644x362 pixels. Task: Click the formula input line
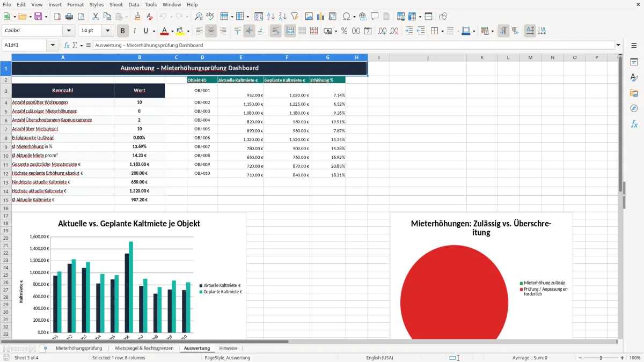353,46
